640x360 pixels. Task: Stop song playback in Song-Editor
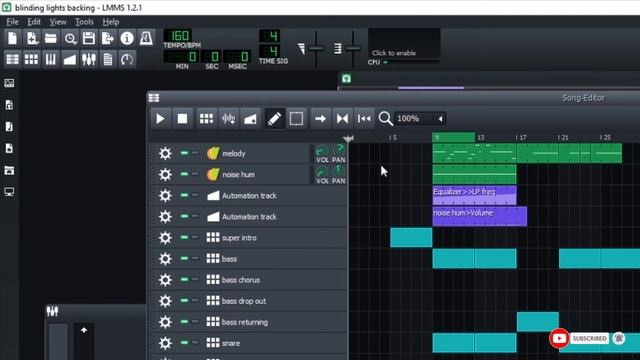182,119
